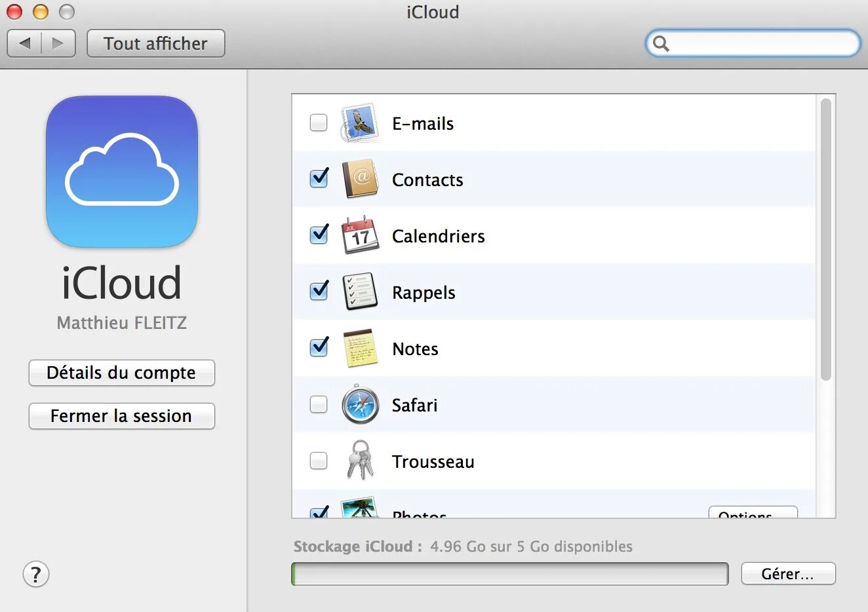Click the Trousseau keychain keys icon
Screen dimensions: 868x612
360,460
